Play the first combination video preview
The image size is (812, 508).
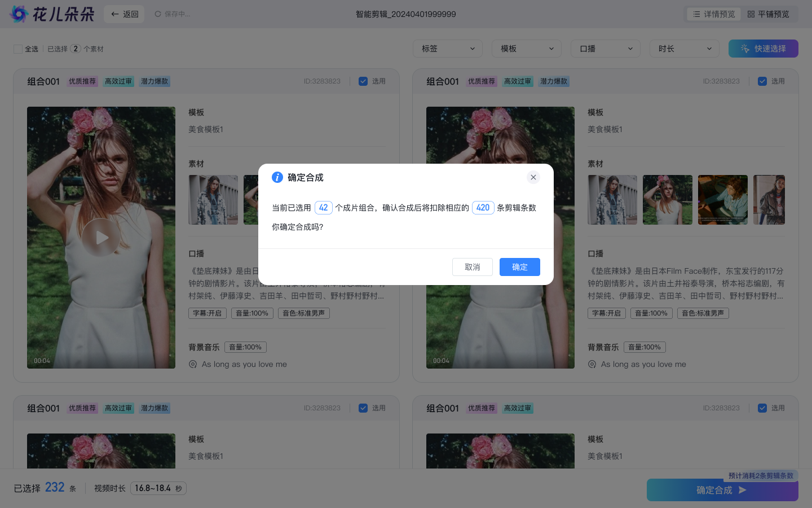point(101,238)
